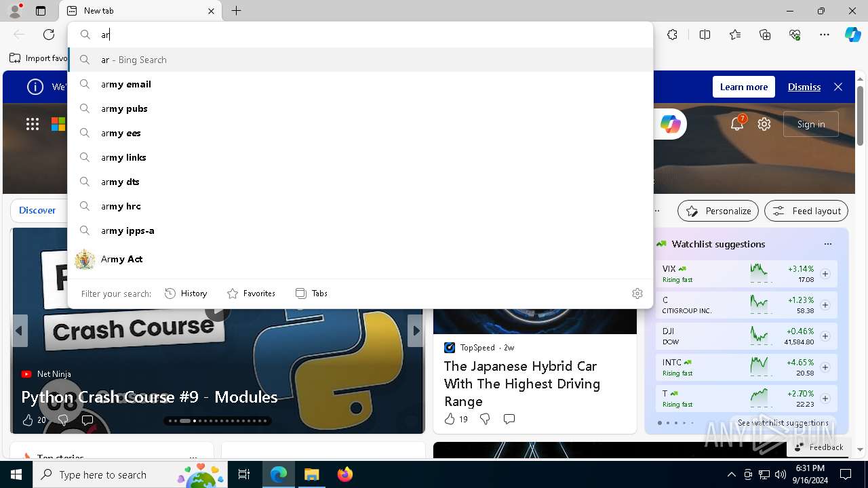Toggle Split screen view icon

tap(705, 35)
